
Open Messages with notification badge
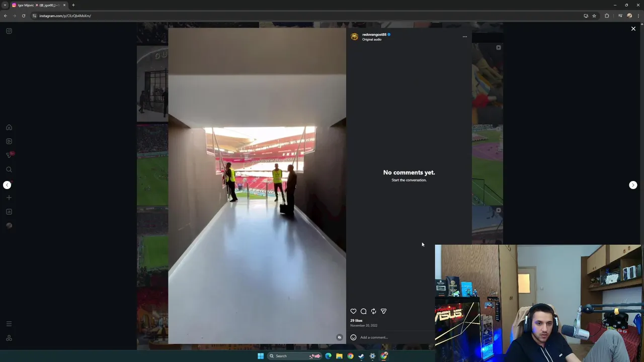click(9, 155)
